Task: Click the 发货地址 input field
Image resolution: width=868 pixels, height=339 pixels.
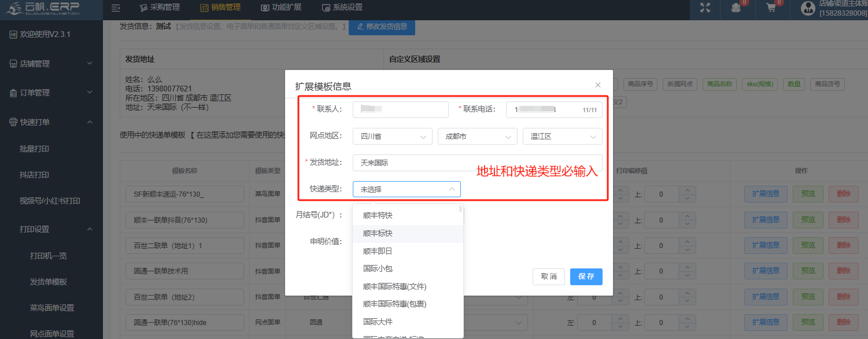Action: click(477, 163)
